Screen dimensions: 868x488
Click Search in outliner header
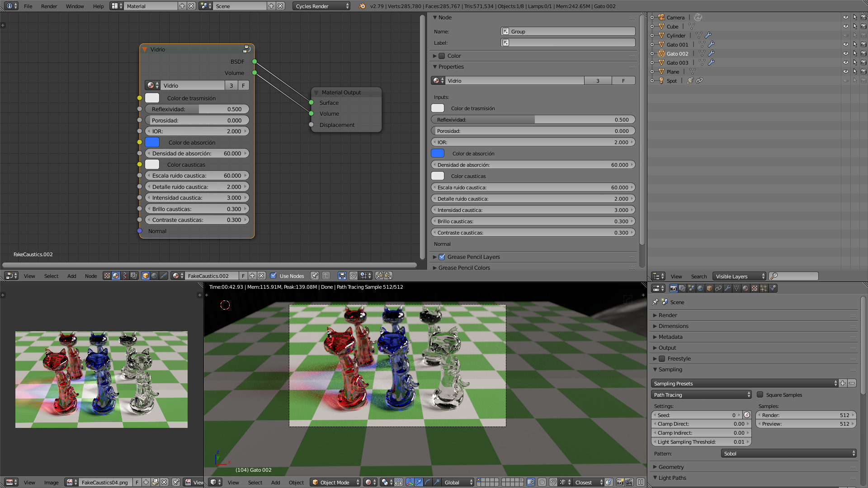(x=698, y=276)
